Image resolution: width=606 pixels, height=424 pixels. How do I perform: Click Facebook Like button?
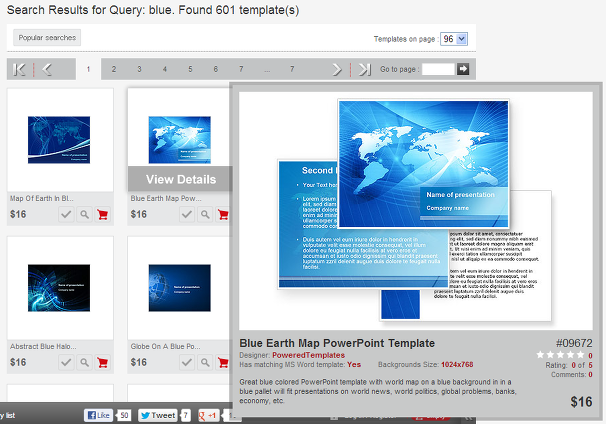(99, 415)
